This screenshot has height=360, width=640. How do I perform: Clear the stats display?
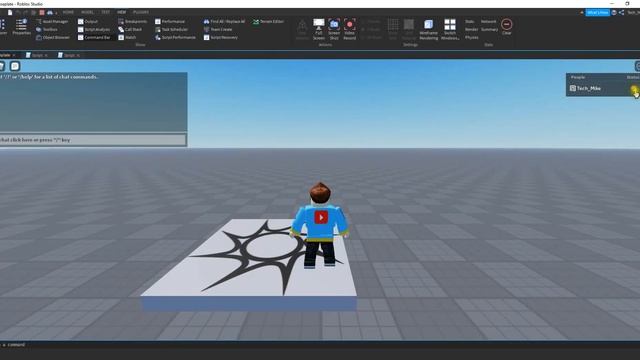coord(507,27)
